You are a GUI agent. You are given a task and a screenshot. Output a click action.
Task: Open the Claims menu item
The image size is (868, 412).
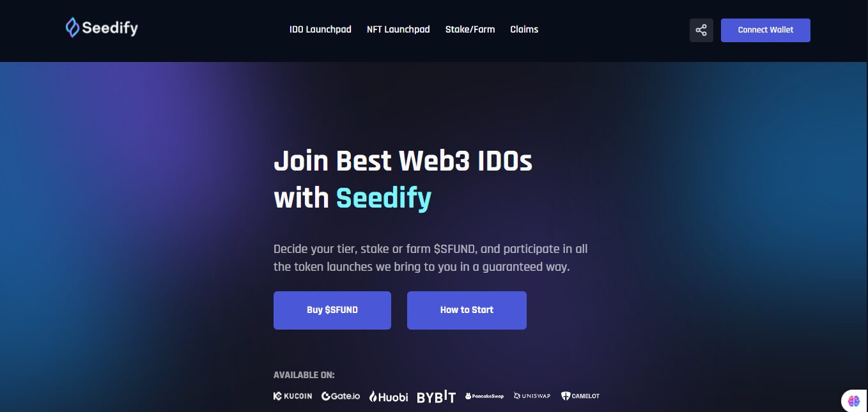pos(524,29)
